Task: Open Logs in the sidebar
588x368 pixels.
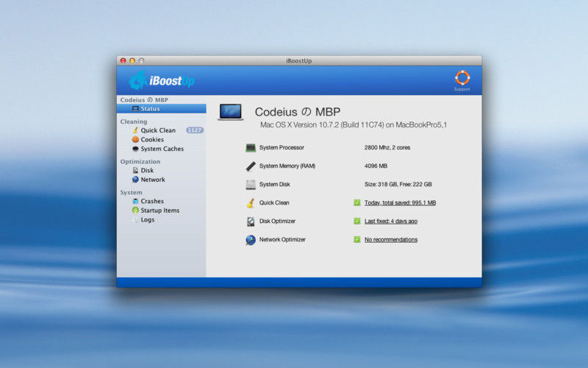Action: tap(148, 219)
